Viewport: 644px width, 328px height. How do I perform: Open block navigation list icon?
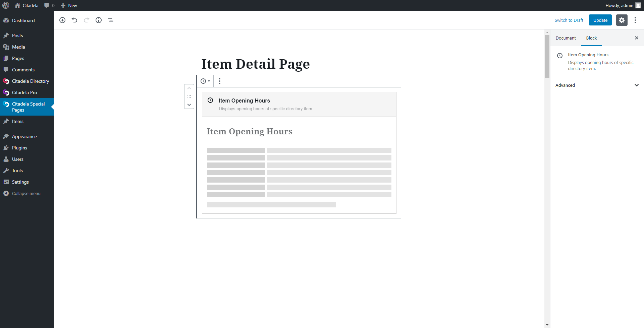click(x=111, y=20)
